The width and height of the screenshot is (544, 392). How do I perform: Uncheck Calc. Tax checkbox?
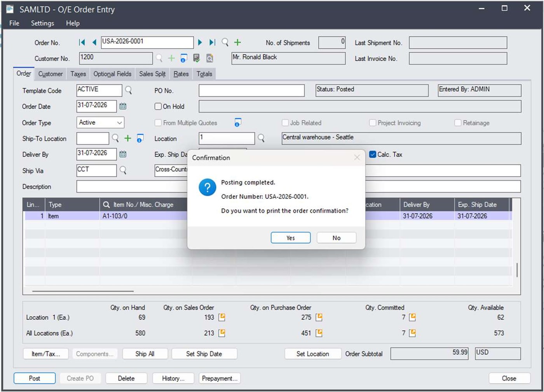(373, 154)
